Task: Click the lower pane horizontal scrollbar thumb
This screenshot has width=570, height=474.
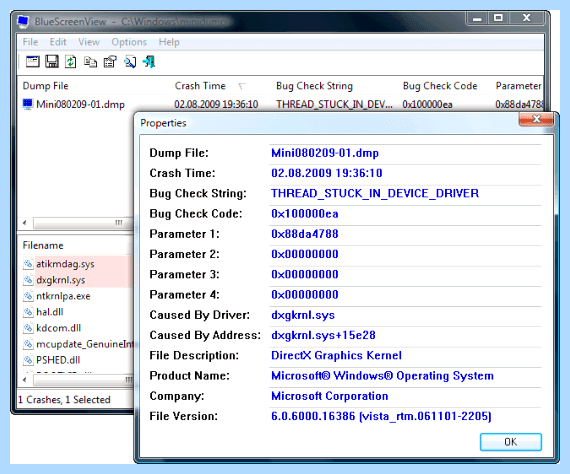Action: coord(83,380)
